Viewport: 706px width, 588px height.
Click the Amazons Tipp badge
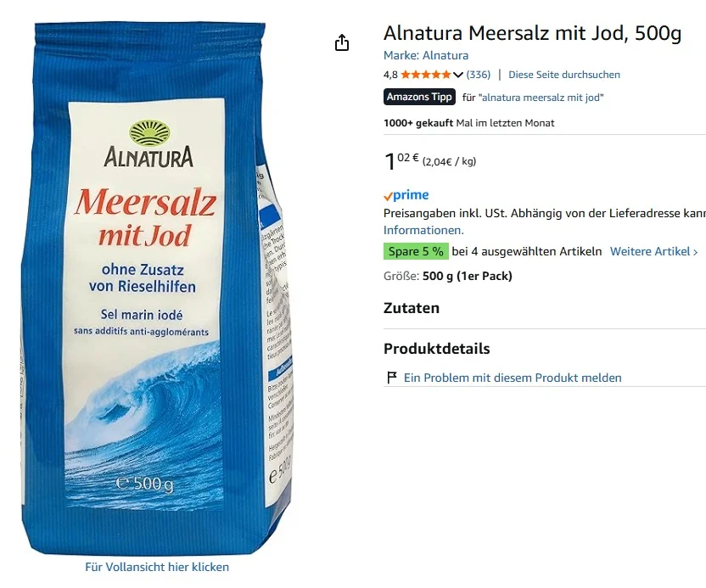coord(419,97)
